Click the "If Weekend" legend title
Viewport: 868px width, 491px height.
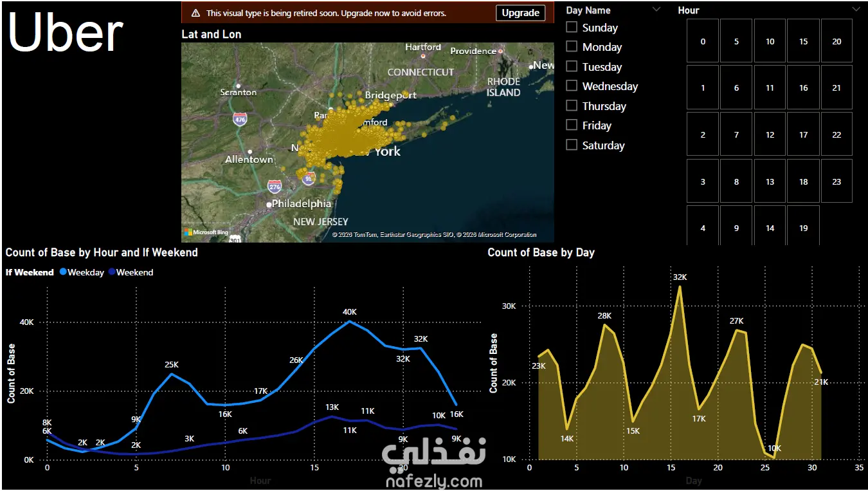pos(30,272)
